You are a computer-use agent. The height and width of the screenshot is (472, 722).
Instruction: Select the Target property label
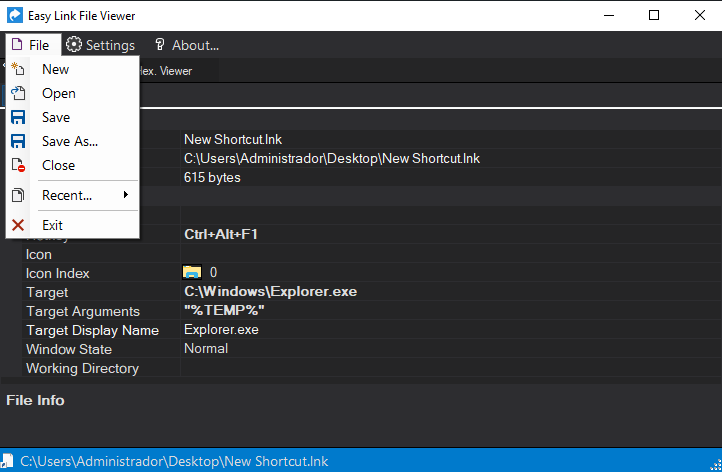[x=47, y=292]
